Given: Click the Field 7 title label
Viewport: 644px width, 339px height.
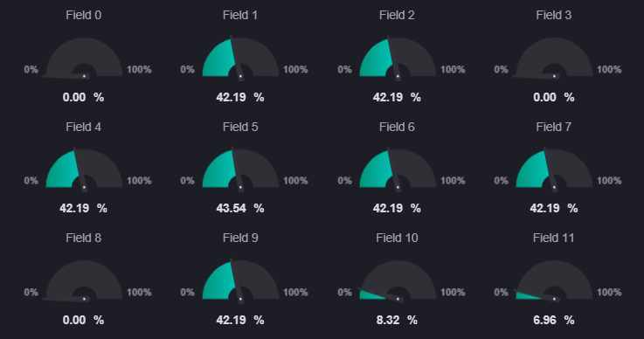Looking at the screenshot, I should click(554, 127).
